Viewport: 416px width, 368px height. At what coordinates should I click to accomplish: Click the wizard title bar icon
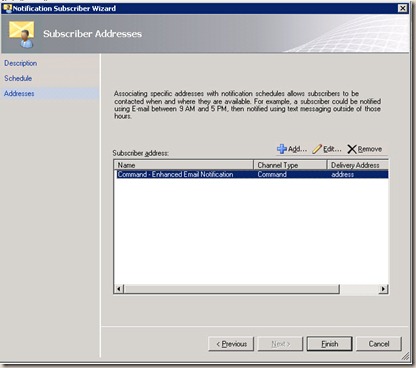coord(7,8)
